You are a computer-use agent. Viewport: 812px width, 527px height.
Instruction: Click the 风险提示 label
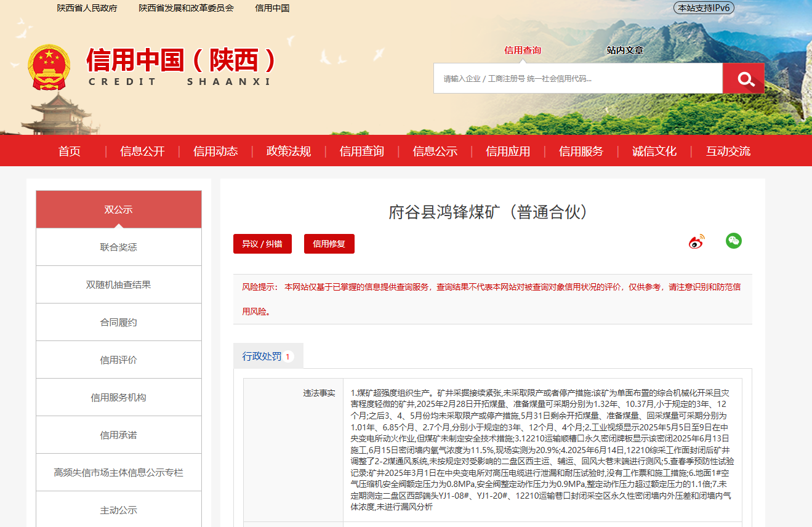pyautogui.click(x=259, y=287)
